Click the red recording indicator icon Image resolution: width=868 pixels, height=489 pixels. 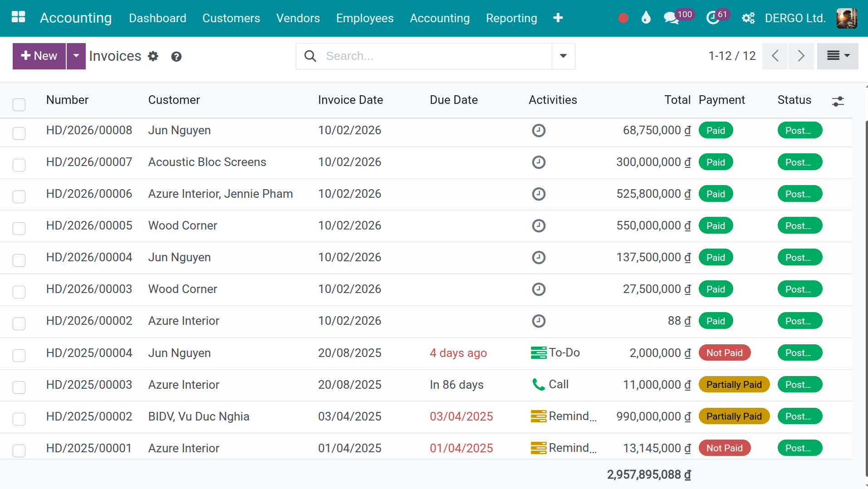click(623, 18)
